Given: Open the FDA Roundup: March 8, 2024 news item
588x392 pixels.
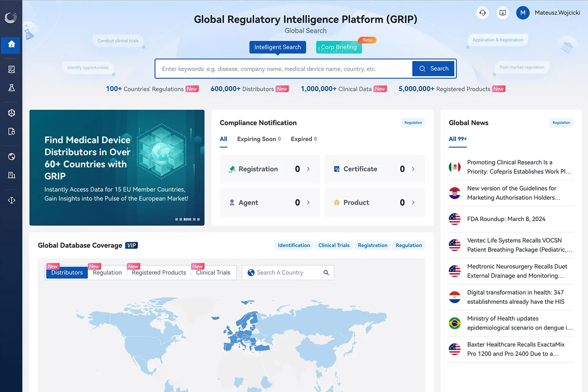Looking at the screenshot, I should (506, 219).
